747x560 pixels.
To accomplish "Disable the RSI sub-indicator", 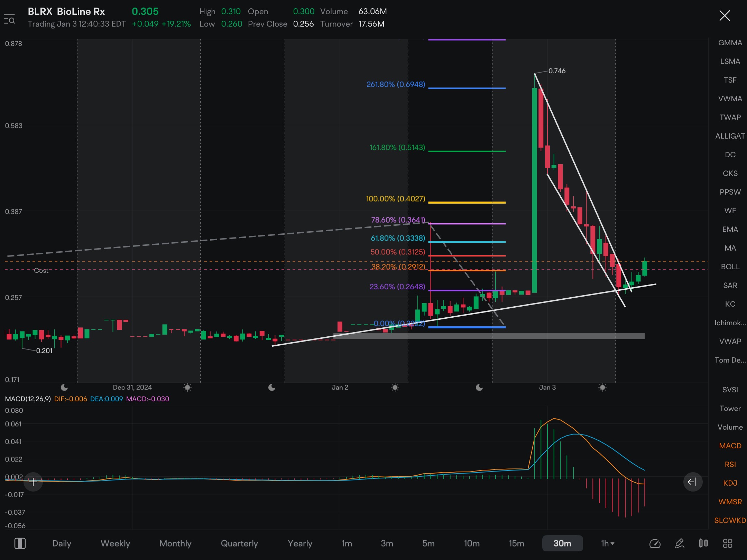I will tap(730, 464).
